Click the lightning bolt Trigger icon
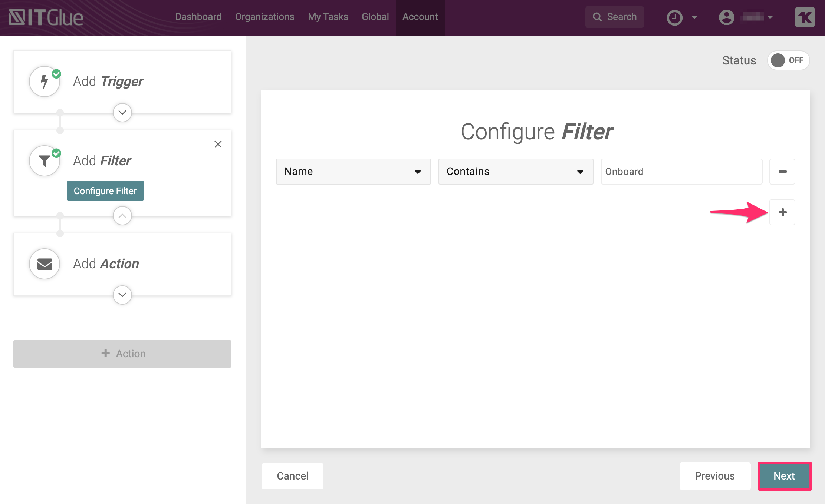825x504 pixels. [45, 82]
